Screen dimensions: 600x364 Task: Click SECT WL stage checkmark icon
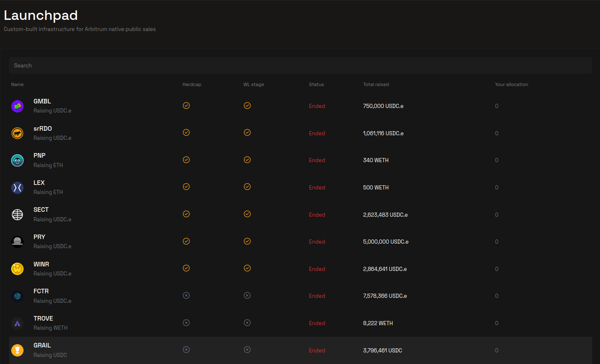pyautogui.click(x=247, y=214)
